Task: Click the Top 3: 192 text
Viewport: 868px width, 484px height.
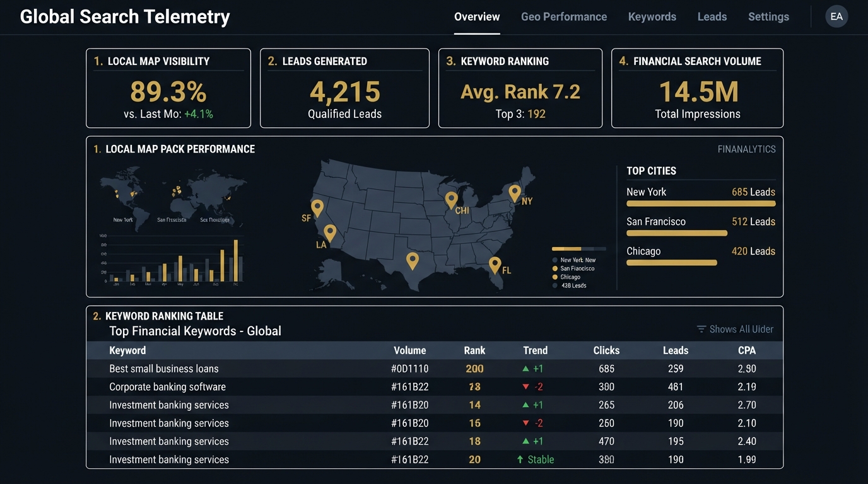Action: tap(520, 114)
